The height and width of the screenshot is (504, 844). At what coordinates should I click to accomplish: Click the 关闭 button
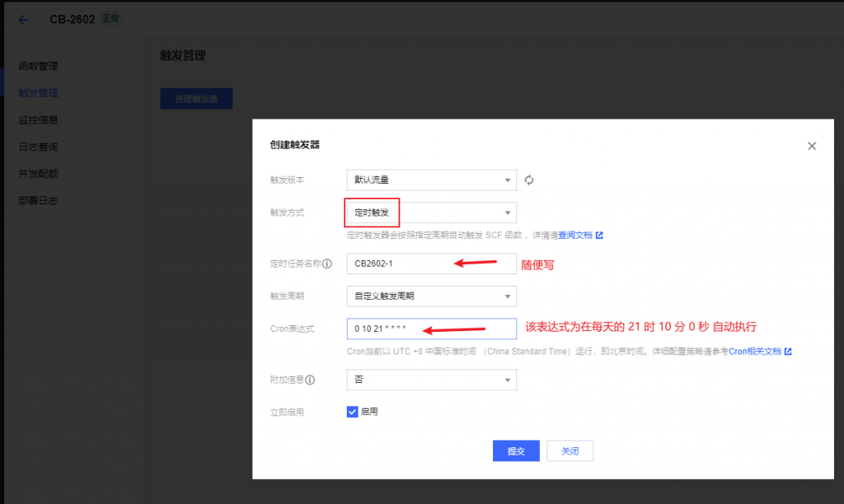click(570, 450)
